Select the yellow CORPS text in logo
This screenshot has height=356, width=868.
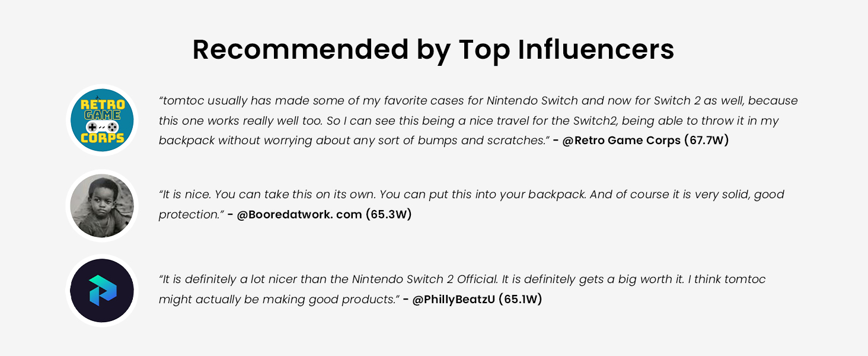[x=102, y=139]
